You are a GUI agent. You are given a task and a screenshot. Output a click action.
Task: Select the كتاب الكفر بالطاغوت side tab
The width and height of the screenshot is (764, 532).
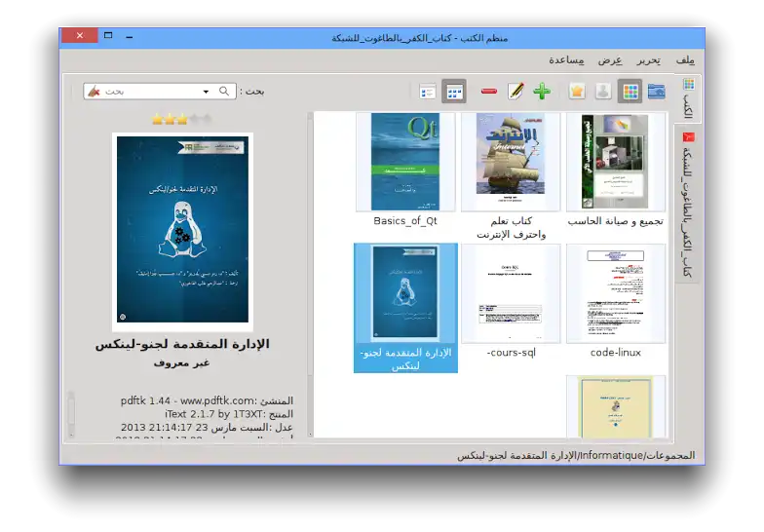click(688, 204)
